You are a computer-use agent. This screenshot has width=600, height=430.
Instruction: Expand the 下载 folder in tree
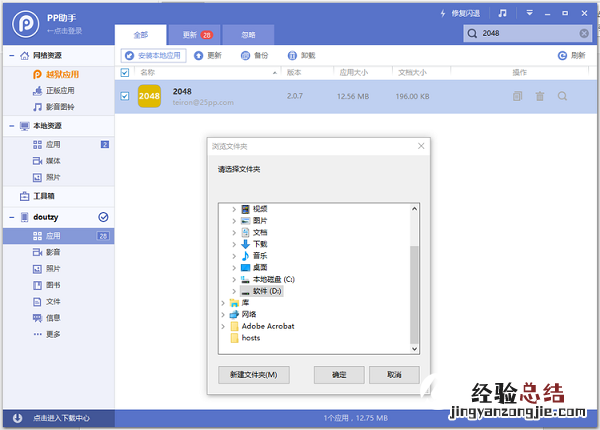(234, 244)
